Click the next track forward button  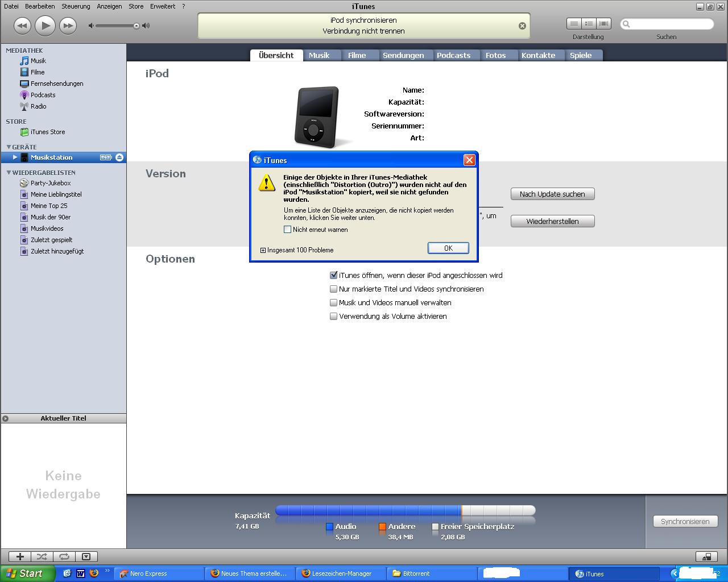68,26
